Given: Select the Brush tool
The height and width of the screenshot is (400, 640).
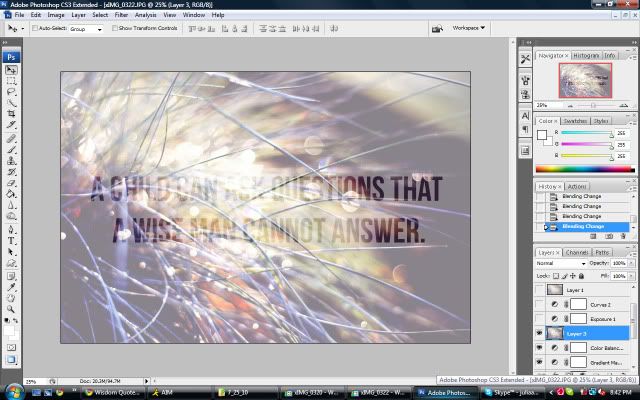Looking at the screenshot, I should pyautogui.click(x=11, y=150).
